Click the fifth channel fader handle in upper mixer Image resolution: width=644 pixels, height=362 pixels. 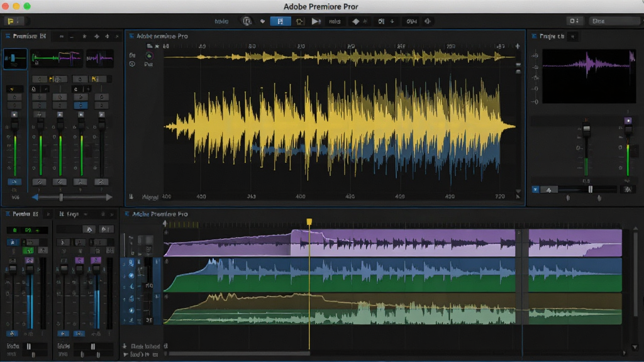(x=101, y=124)
